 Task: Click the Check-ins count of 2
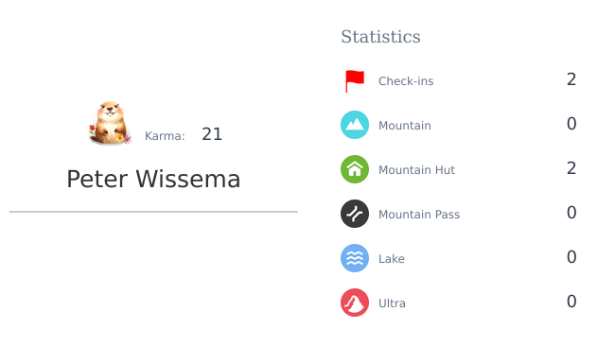(x=571, y=79)
